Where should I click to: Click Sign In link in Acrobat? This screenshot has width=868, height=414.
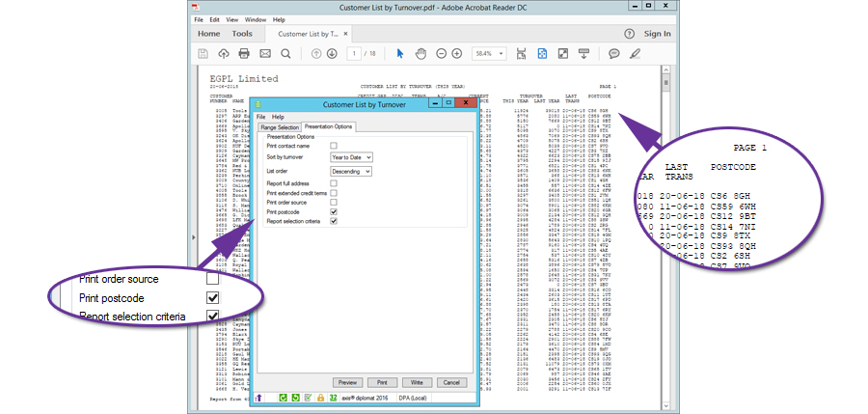657,34
